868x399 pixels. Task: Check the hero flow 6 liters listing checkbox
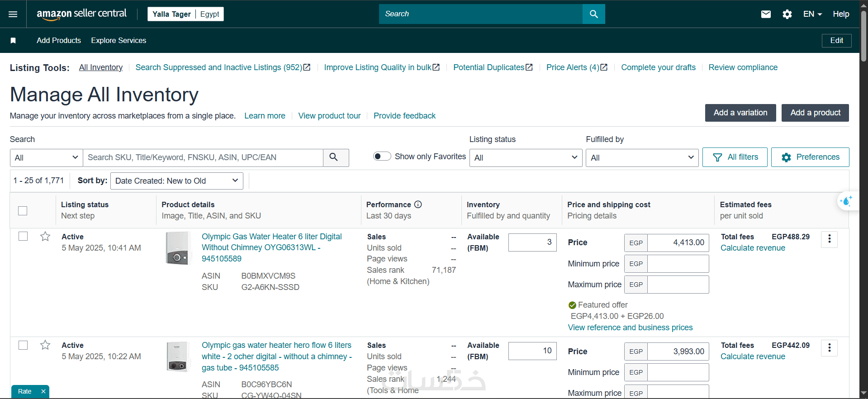[x=23, y=345]
